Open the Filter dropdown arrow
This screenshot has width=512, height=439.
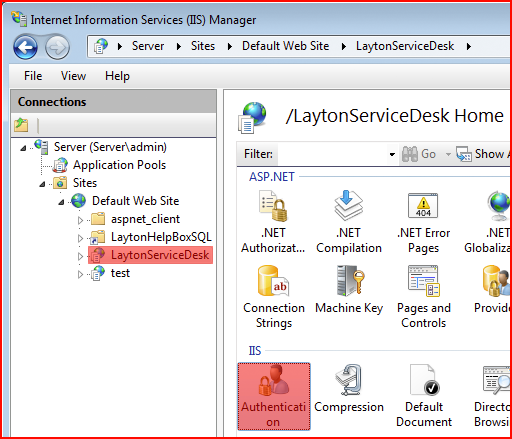392,154
